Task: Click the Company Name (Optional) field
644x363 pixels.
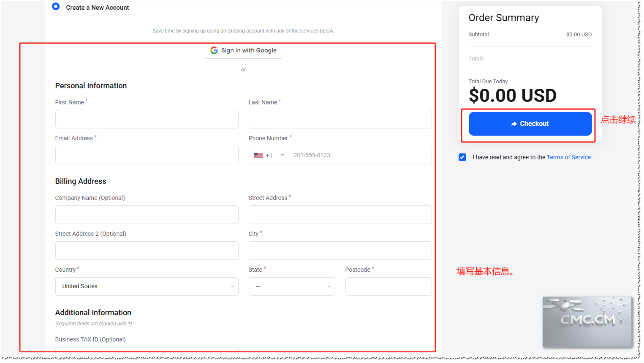Action: (147, 215)
